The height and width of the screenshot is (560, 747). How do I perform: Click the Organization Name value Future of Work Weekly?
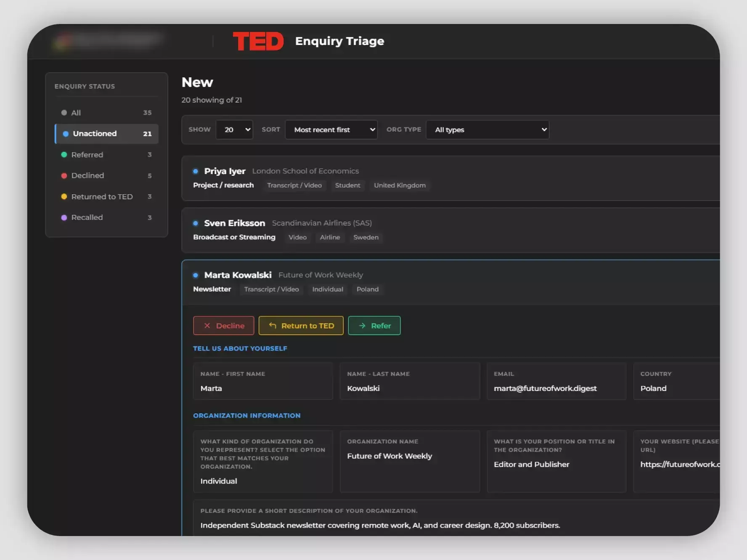point(389,456)
